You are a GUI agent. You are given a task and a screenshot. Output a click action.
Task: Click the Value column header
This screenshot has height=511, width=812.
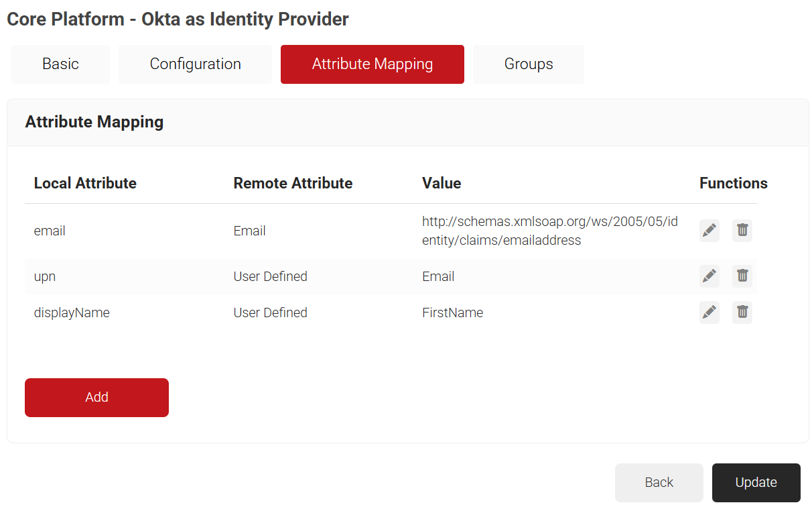click(442, 183)
